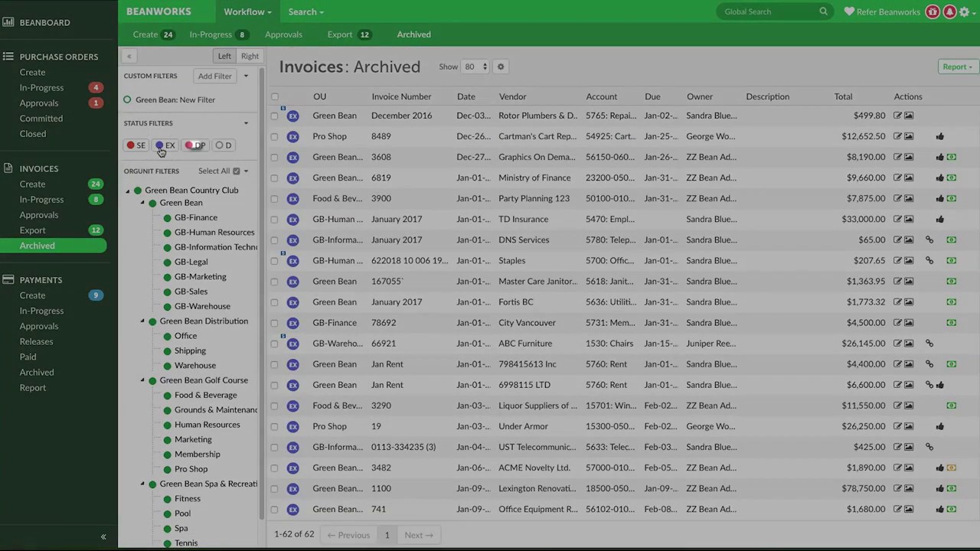Image resolution: width=980 pixels, height=551 pixels.
Task: Toggle the EX status filter
Action: [165, 145]
